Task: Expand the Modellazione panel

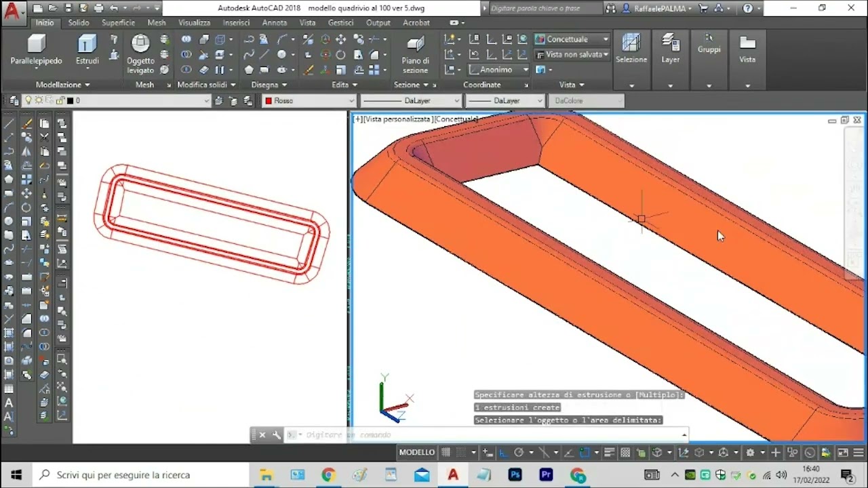Action: pos(63,85)
